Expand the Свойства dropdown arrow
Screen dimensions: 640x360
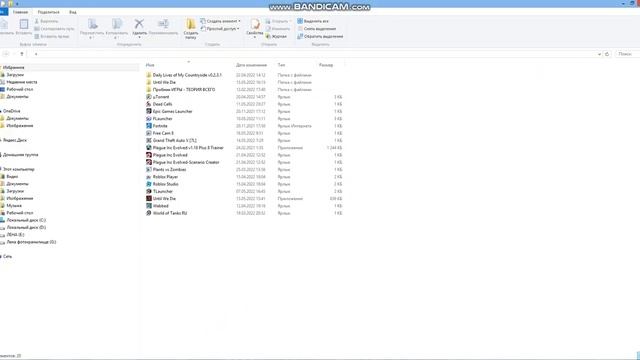tap(255, 37)
